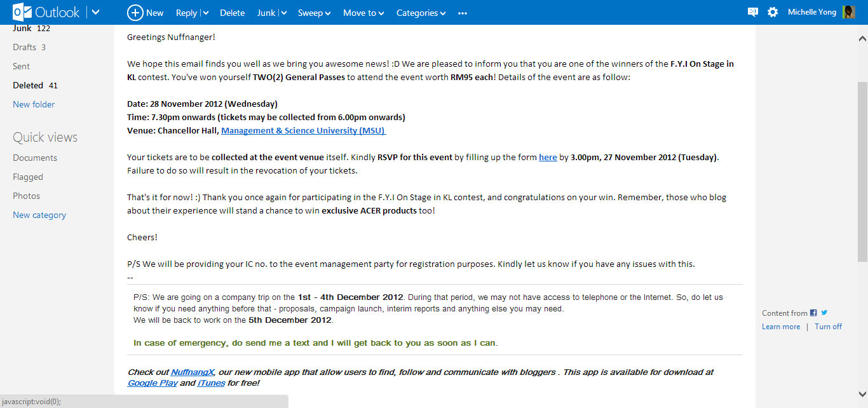Open the more actions ellipsis menu

(x=463, y=13)
